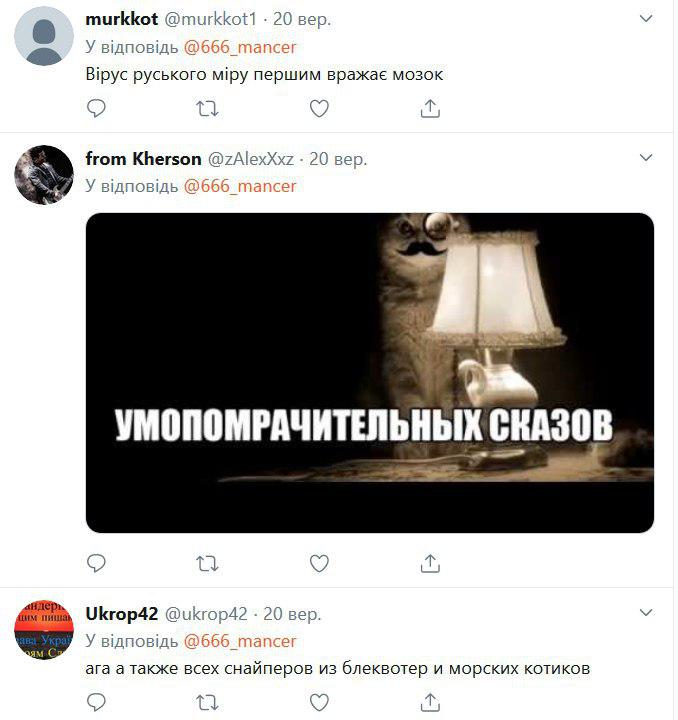This screenshot has height=720, width=678.
Task: Open from Kherson's profile avatar
Action: pos(44,174)
